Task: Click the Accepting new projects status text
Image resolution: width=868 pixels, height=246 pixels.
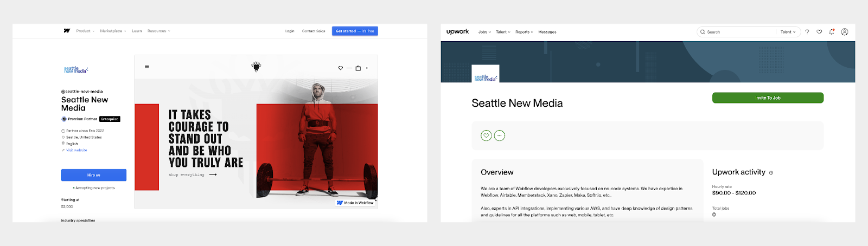Action: click(95, 187)
